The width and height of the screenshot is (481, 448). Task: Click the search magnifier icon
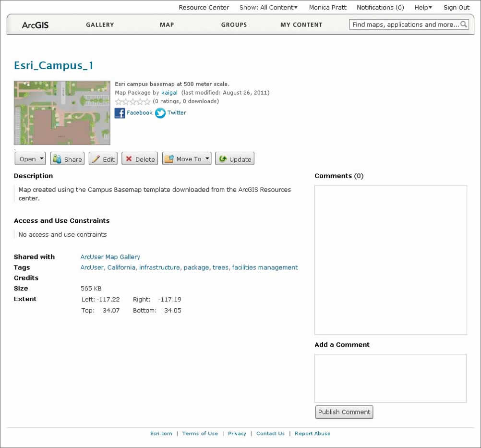pos(464,24)
